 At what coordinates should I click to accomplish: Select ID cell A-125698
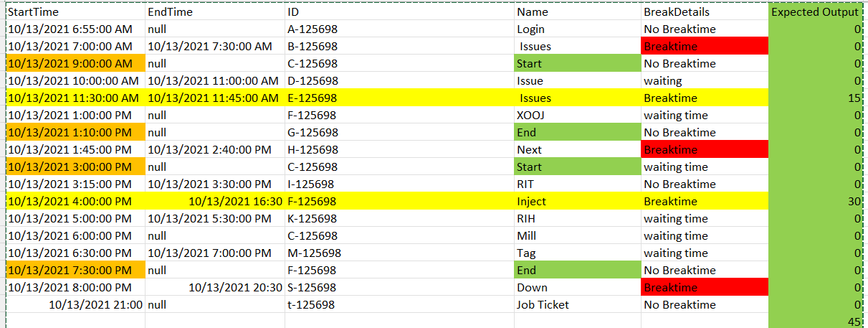(399, 29)
